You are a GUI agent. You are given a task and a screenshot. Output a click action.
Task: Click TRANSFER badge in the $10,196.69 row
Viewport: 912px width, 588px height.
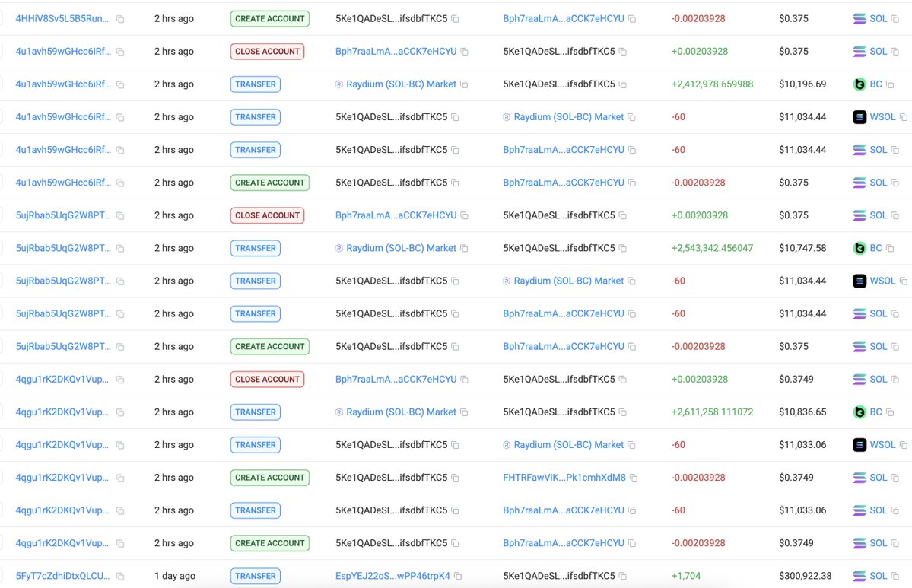tap(256, 84)
